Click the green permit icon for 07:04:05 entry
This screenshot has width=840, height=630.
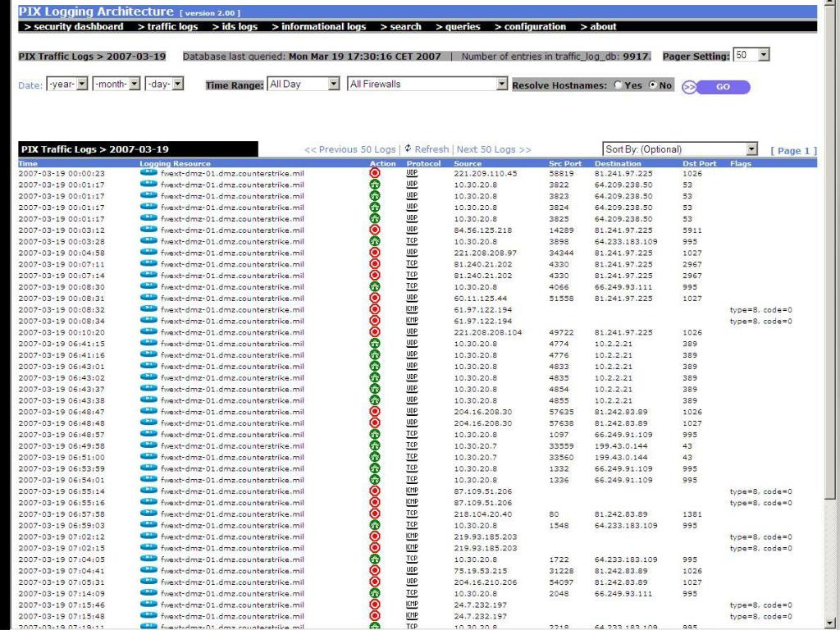coord(375,559)
